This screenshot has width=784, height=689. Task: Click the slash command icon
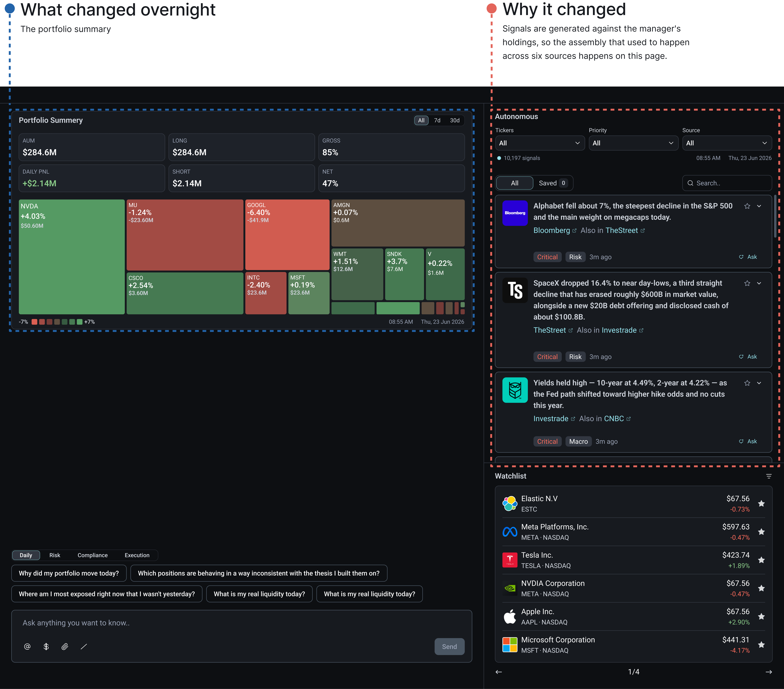84,646
